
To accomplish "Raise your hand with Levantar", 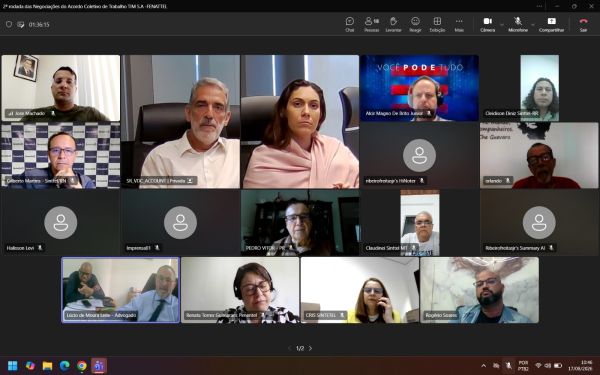I will tap(393, 24).
